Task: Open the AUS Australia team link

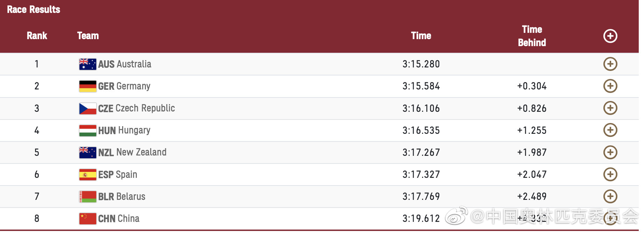Action: click(x=125, y=64)
